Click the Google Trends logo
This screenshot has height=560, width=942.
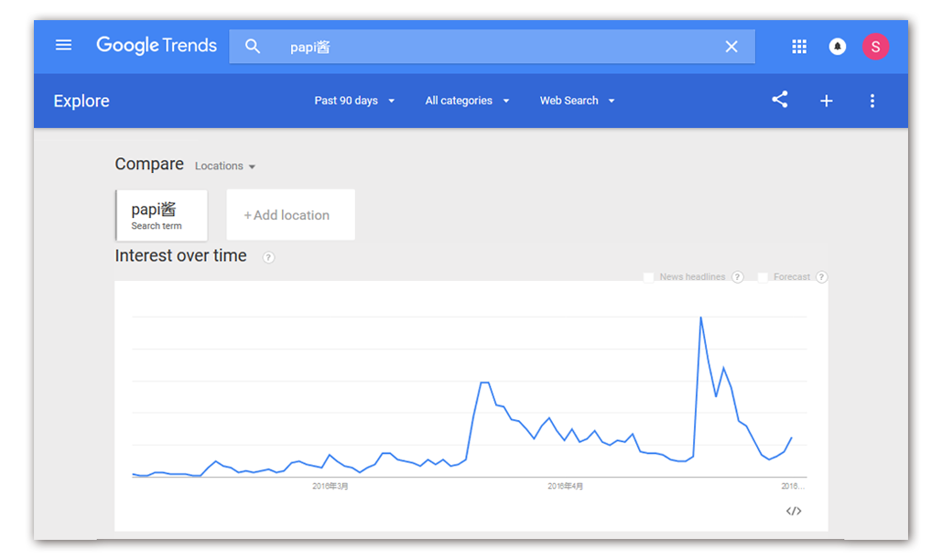[x=157, y=46]
